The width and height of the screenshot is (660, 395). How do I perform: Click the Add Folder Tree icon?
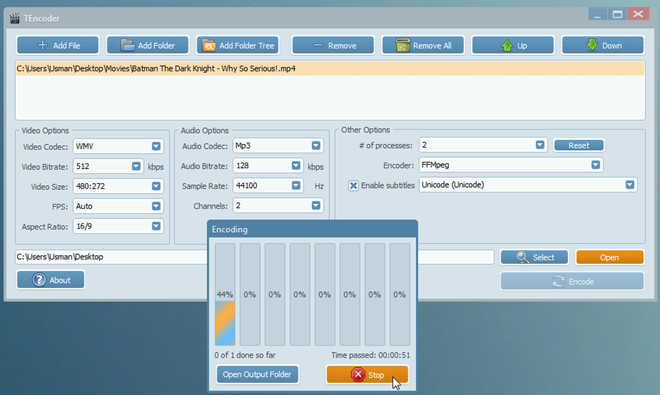pos(209,45)
